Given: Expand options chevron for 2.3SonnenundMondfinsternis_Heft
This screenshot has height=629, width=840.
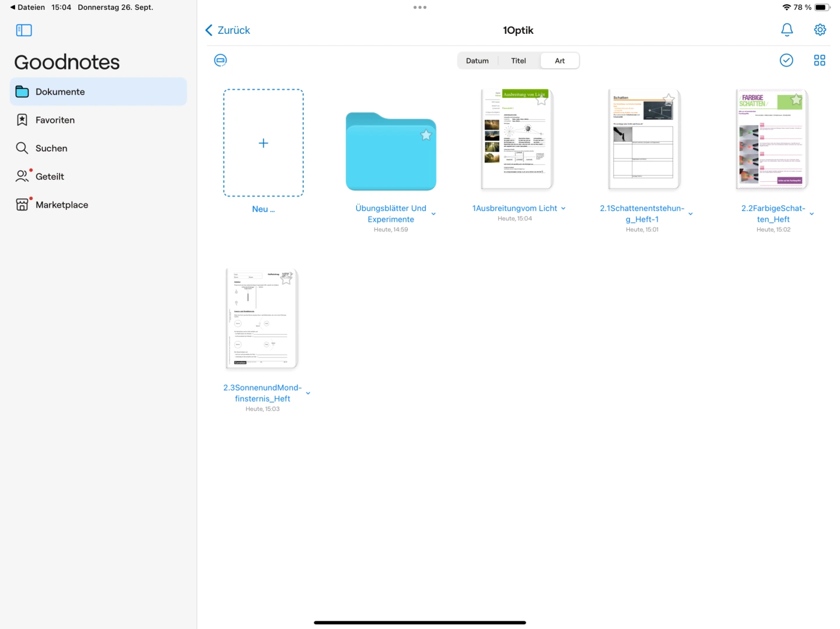Looking at the screenshot, I should coord(308,393).
